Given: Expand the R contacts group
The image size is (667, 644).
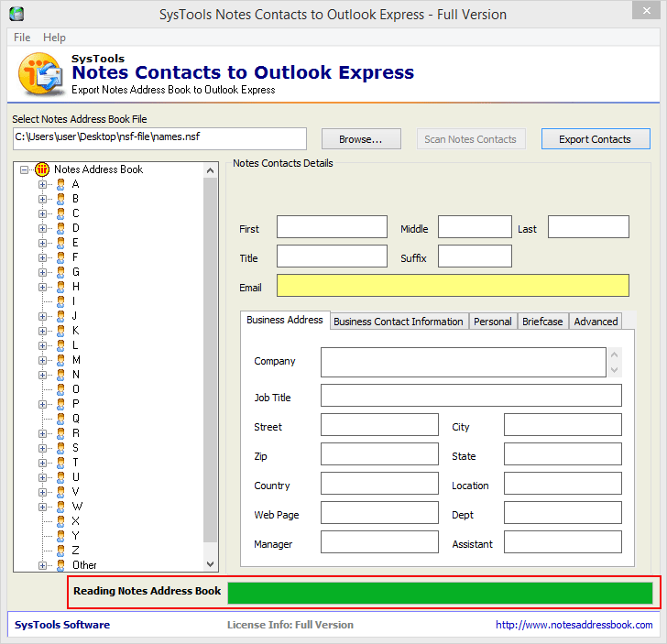Looking at the screenshot, I should click(42, 433).
